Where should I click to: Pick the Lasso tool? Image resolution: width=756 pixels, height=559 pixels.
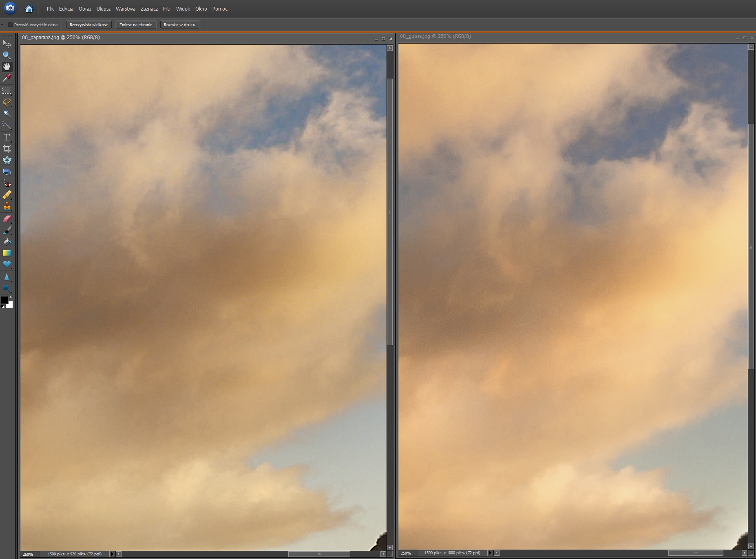point(7,102)
